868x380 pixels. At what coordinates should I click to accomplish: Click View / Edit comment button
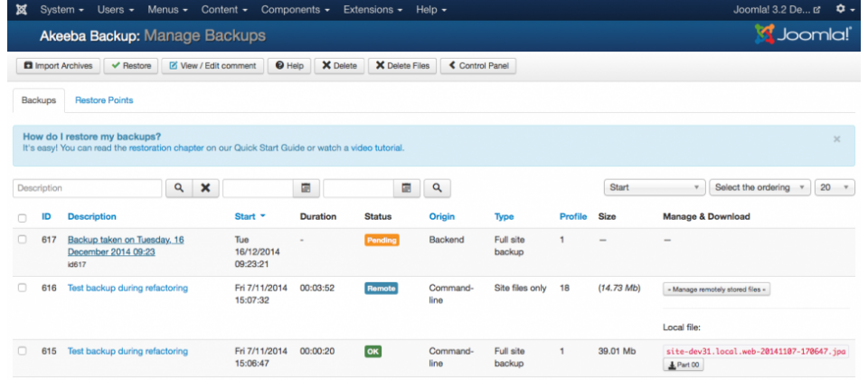coord(212,66)
